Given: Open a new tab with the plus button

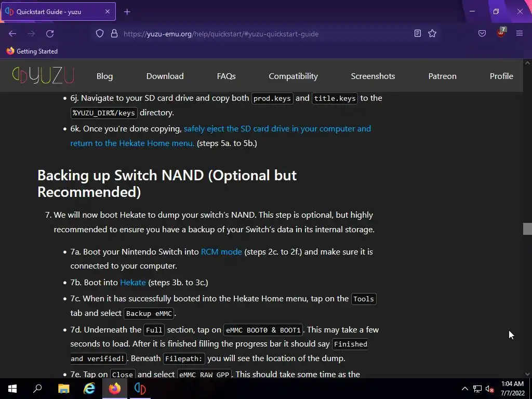Looking at the screenshot, I should click(x=127, y=12).
